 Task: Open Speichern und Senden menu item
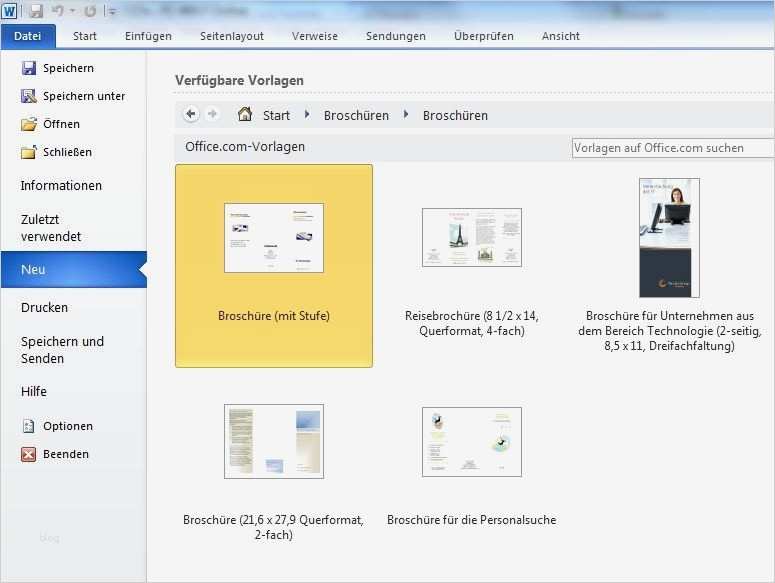point(62,350)
